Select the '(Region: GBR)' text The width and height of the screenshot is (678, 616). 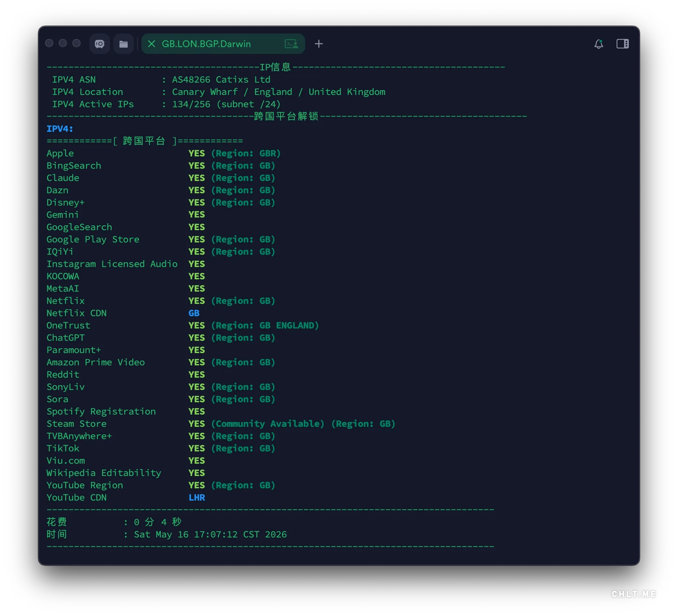(246, 153)
